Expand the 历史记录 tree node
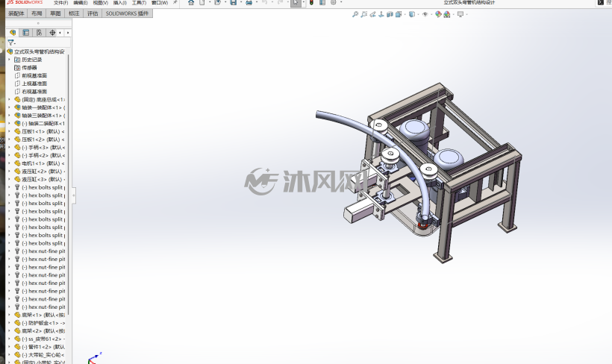Image resolution: width=612 pixels, height=364 pixels. (10, 60)
